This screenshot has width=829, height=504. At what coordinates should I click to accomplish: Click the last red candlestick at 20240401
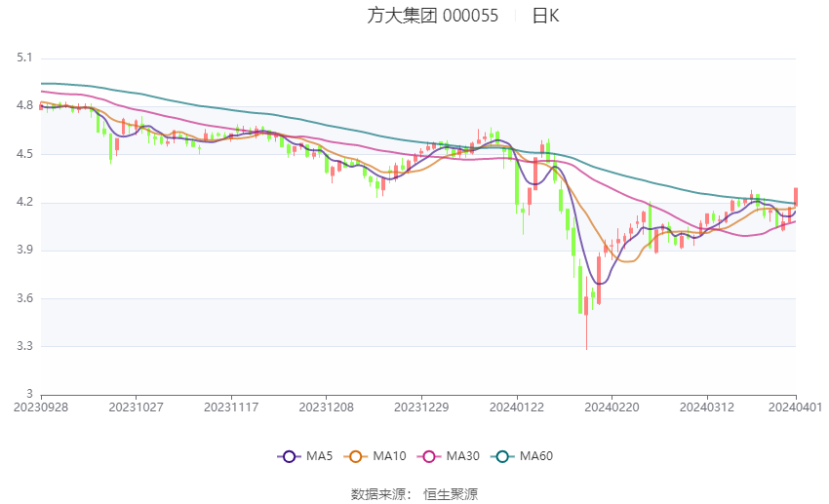[x=796, y=197]
